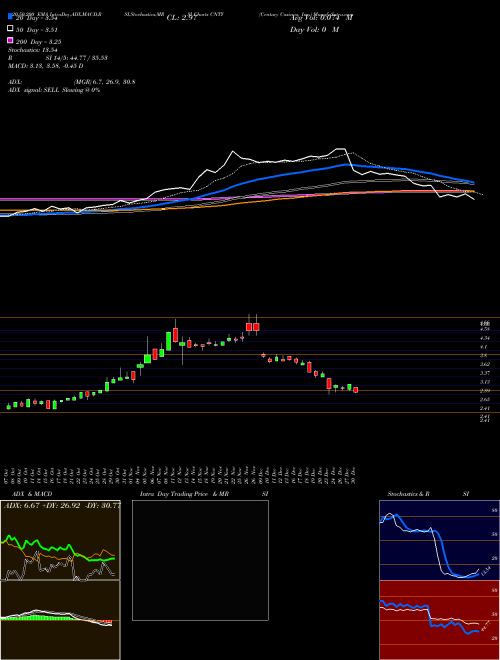Click the blue-background Stochastics chart panel
The height and width of the screenshot is (660, 500).
(x=439, y=540)
